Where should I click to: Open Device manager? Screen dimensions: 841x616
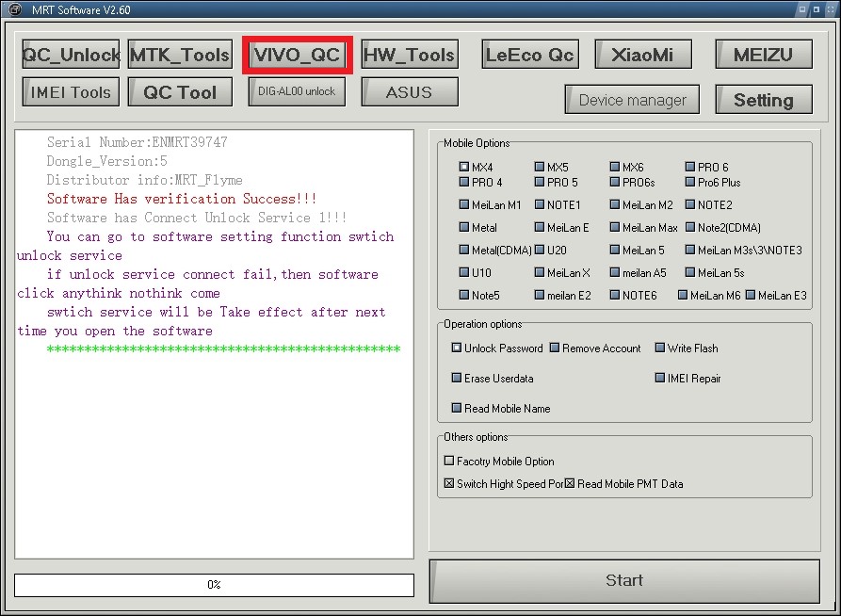[x=632, y=99]
